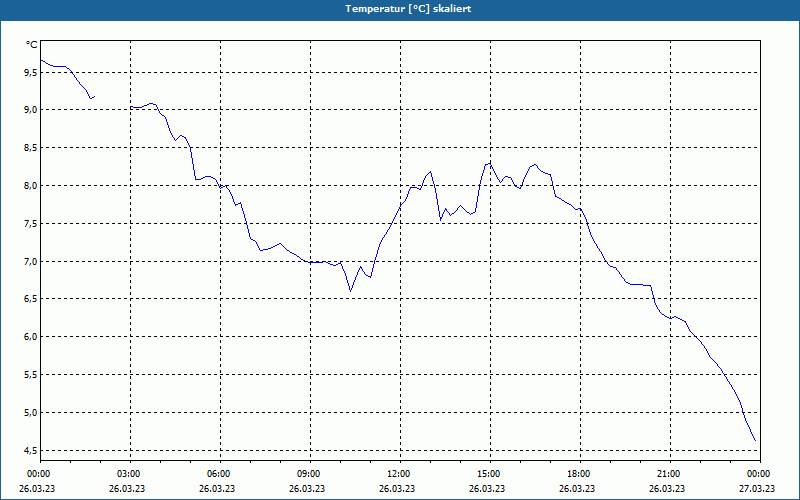Screen dimensions: 800x500
Task: Click the 18:00 time label
Action: pyautogui.click(x=581, y=474)
